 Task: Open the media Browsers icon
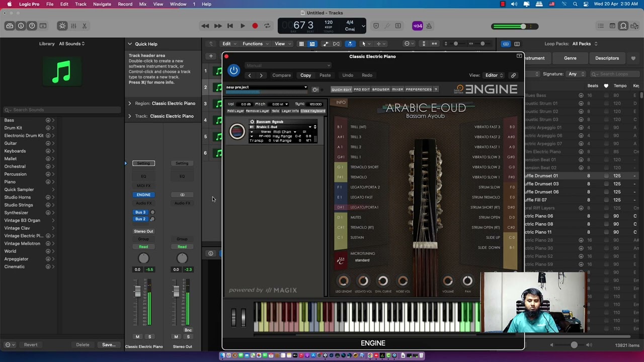[634, 26]
